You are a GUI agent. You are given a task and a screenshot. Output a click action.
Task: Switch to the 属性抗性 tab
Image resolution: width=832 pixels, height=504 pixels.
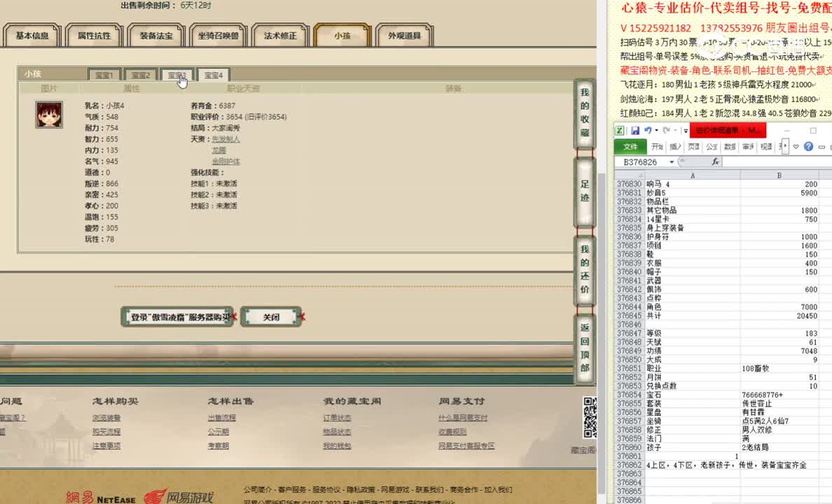(93, 34)
